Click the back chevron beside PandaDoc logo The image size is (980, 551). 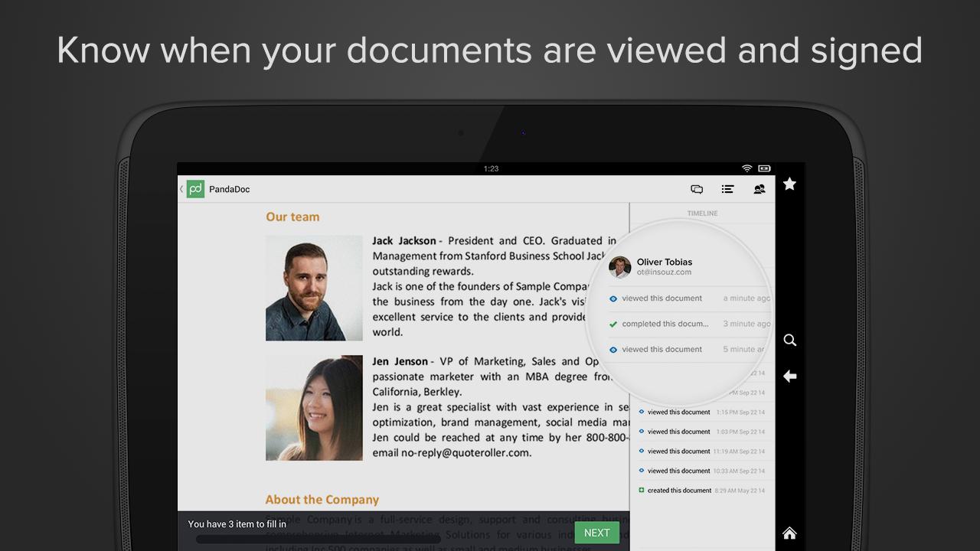181,189
